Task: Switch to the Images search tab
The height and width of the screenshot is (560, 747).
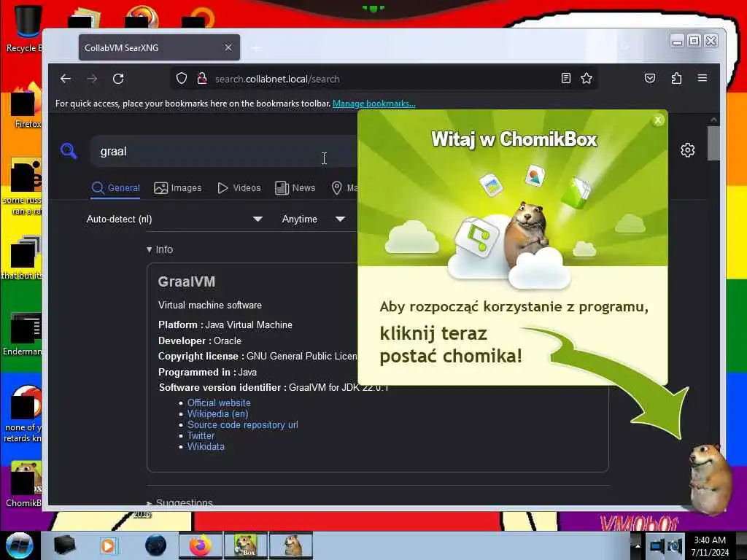Action: click(x=178, y=187)
